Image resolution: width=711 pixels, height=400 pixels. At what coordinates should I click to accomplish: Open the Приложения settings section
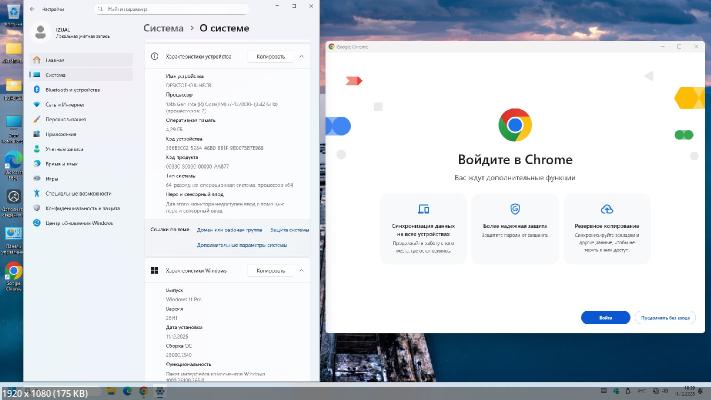pos(62,134)
